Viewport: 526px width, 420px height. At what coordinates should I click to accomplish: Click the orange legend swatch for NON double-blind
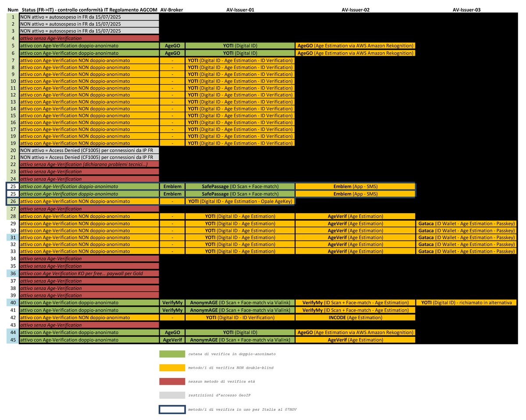[x=172, y=367]
